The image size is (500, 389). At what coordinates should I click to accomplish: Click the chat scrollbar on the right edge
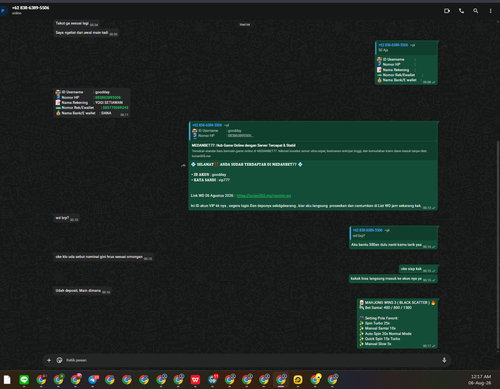pyautogui.click(x=498, y=245)
